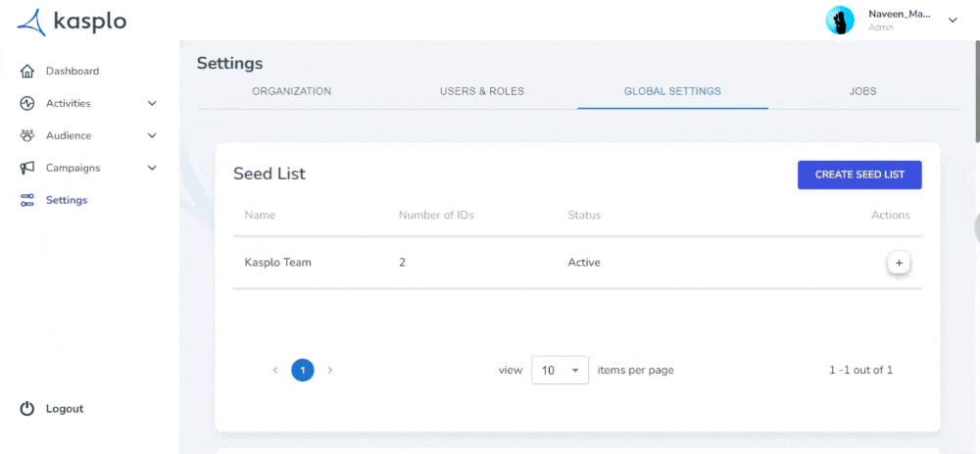Go to previous page arrow
980x454 pixels.
pos(275,371)
